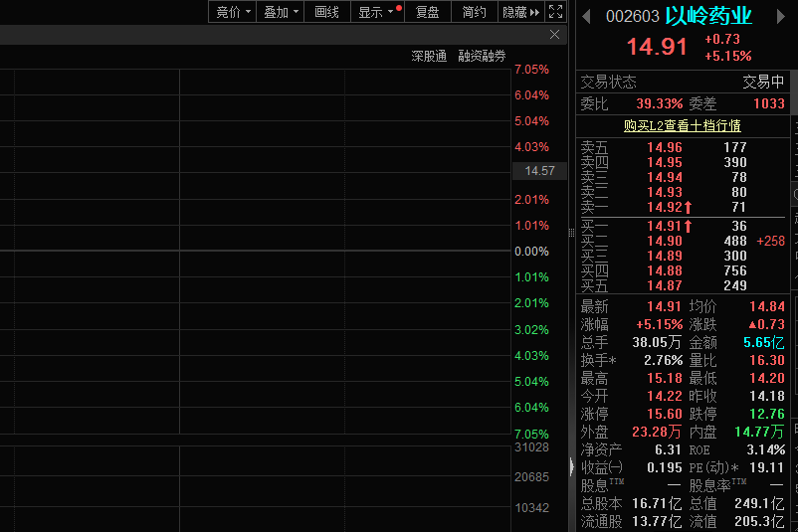Click the 金额 value 5.65亿
Viewport: 798px width, 532px height.
tap(764, 342)
